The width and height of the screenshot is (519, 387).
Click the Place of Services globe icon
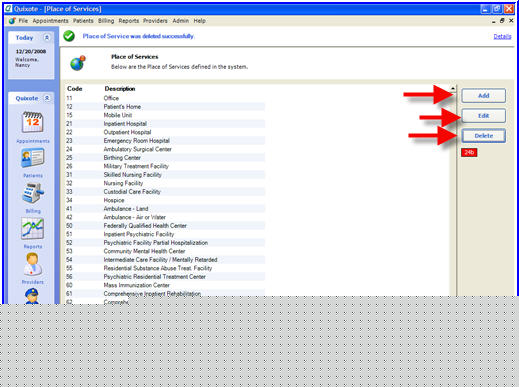coord(78,63)
